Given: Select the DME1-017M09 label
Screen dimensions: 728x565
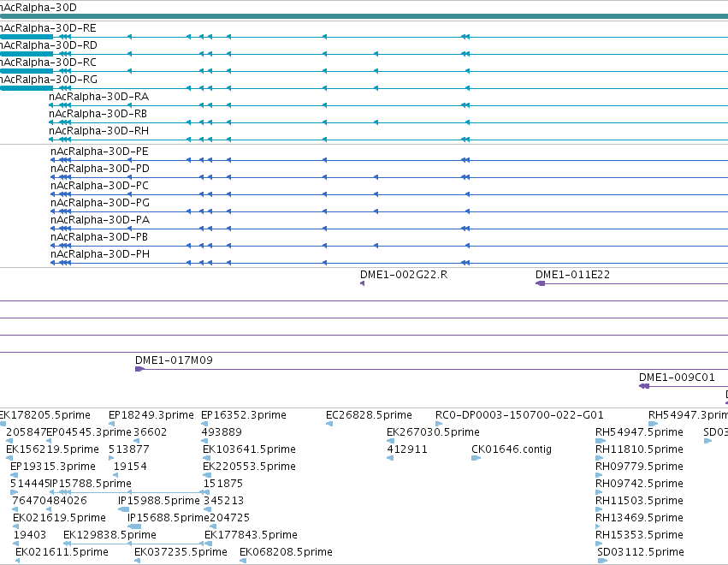Looking at the screenshot, I should (x=174, y=360).
